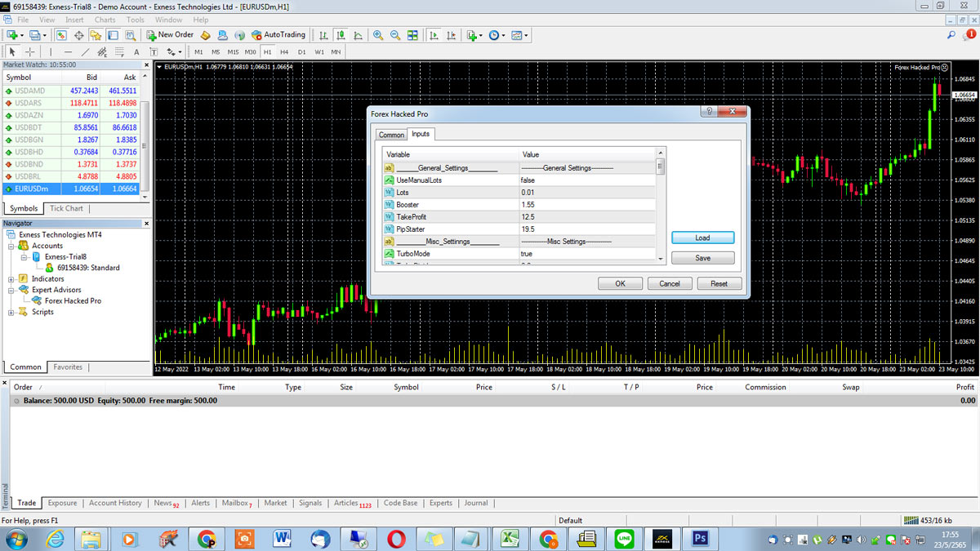Viewport: 980px width, 551px height.
Task: Select the Crosshair tool
Action: click(29, 51)
